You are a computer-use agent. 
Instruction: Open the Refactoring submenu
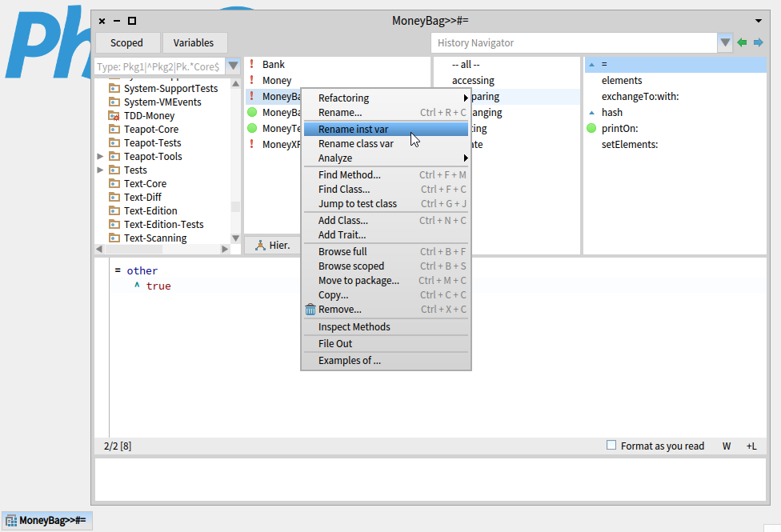(386, 98)
